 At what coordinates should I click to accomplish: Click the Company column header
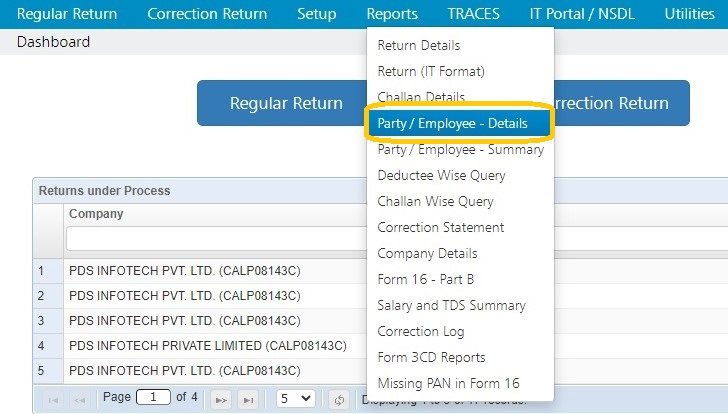(96, 213)
